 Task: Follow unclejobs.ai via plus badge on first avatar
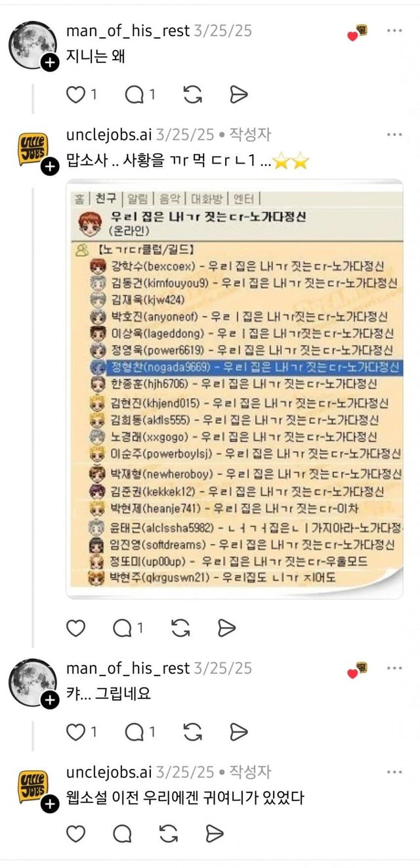(50, 167)
